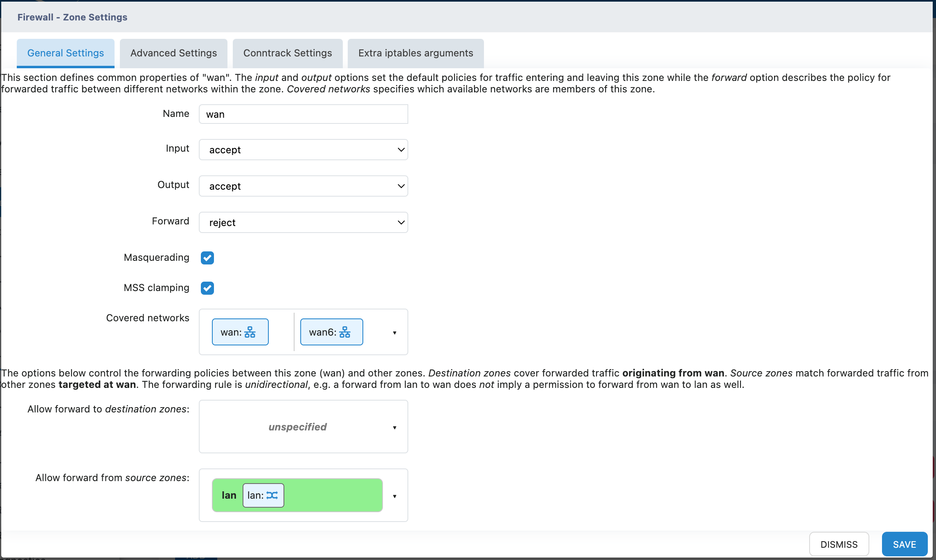The image size is (936, 560).
Task: Click the wan6 network interface icon
Action: point(345,332)
